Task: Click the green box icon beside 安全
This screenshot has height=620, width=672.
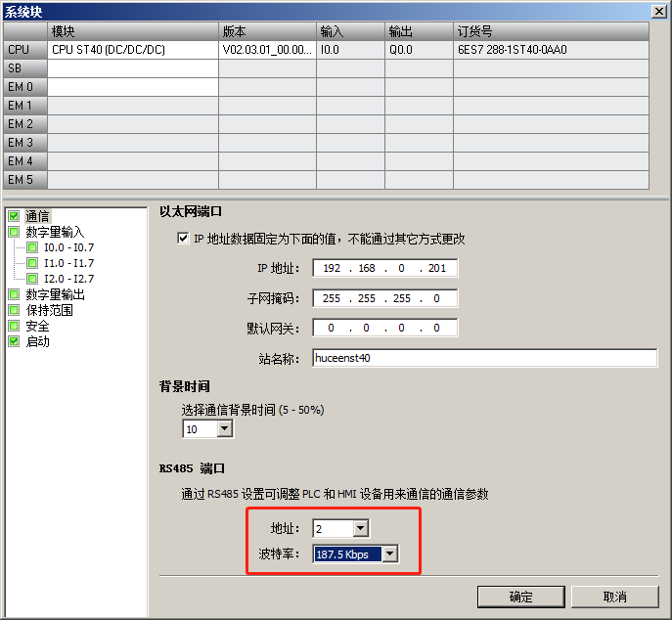Action: [x=14, y=326]
